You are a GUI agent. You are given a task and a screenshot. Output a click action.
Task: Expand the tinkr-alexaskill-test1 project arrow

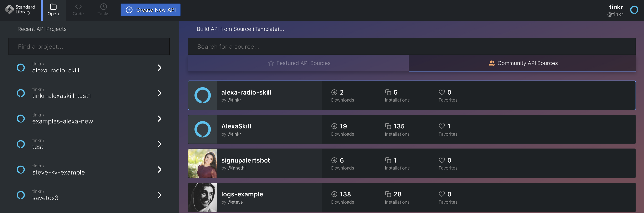click(160, 93)
